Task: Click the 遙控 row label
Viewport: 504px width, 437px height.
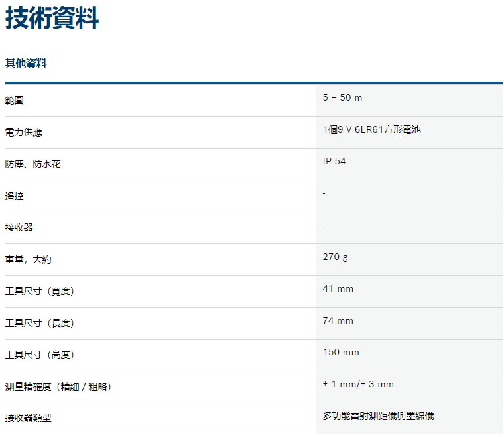Action: coord(15,196)
